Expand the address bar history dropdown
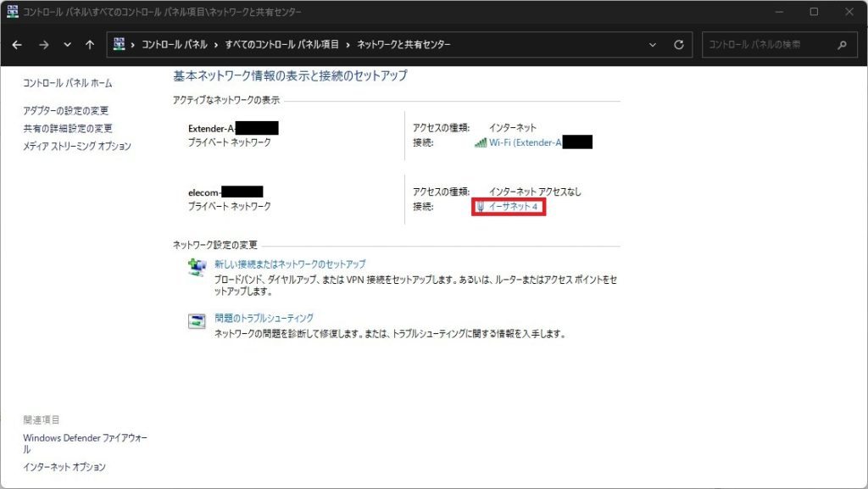The height and width of the screenshot is (489, 868). [x=652, y=45]
